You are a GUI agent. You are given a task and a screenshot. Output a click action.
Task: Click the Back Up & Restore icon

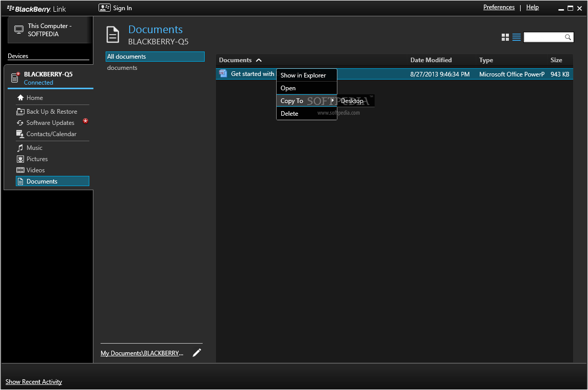coord(20,111)
